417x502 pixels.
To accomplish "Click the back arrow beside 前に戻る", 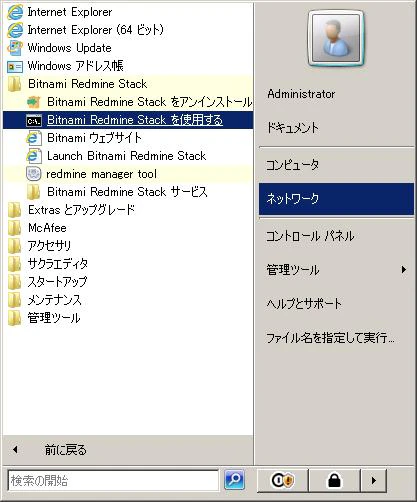I will [15, 450].
